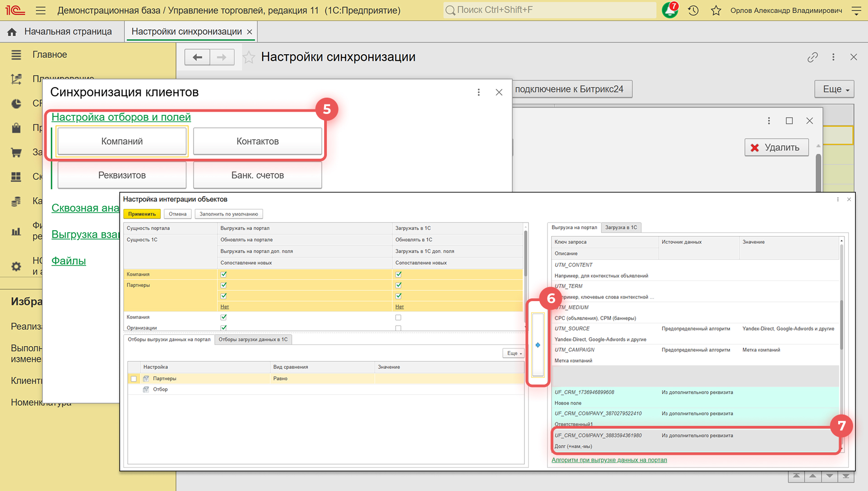Open the CRM pie chart sidebar icon
Image resolution: width=868 pixels, height=491 pixels.
pos(16,104)
